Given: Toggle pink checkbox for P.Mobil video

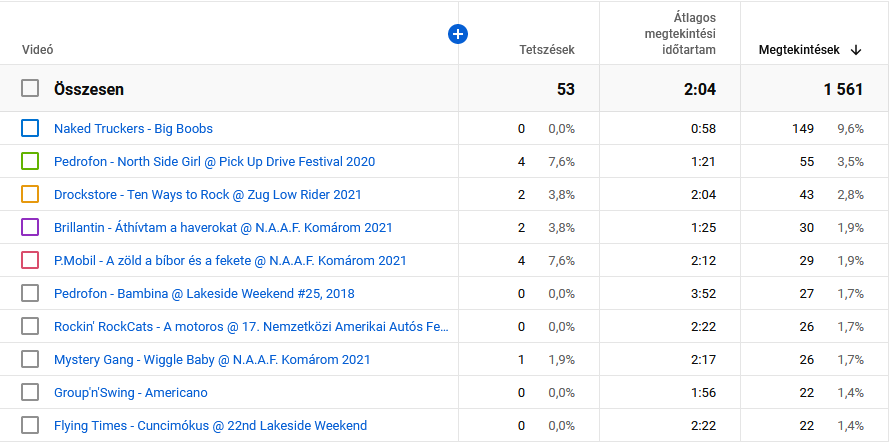Looking at the screenshot, I should point(30,260).
